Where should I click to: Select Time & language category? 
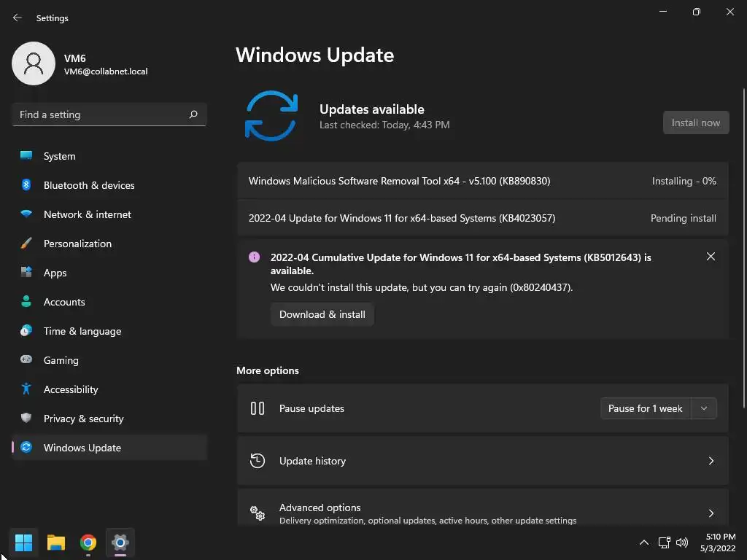[x=109, y=330]
